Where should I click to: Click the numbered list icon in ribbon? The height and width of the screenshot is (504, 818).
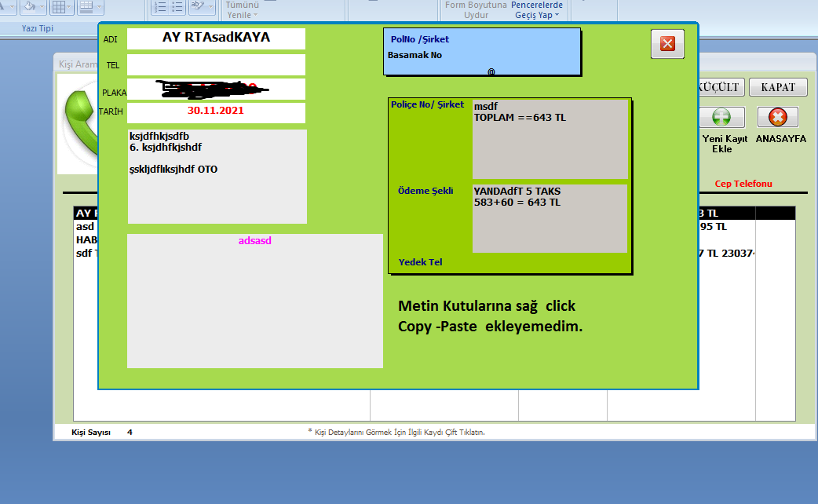[x=160, y=7]
